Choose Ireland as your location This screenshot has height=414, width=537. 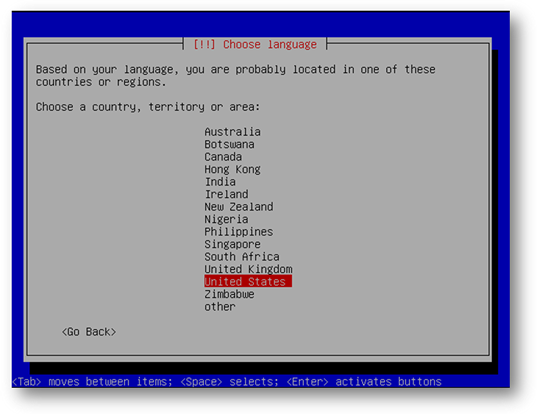point(226,194)
